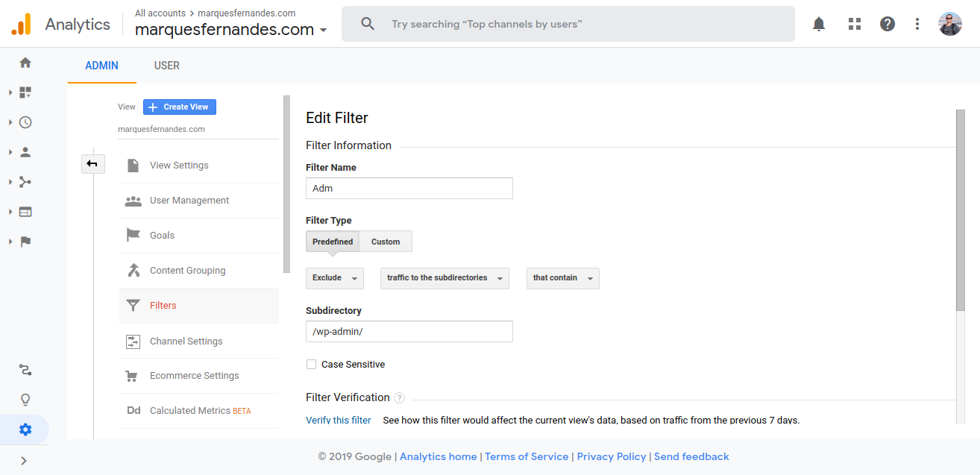This screenshot has height=475, width=980.
Task: Open Calculated Metrics BETA
Action: (x=199, y=411)
